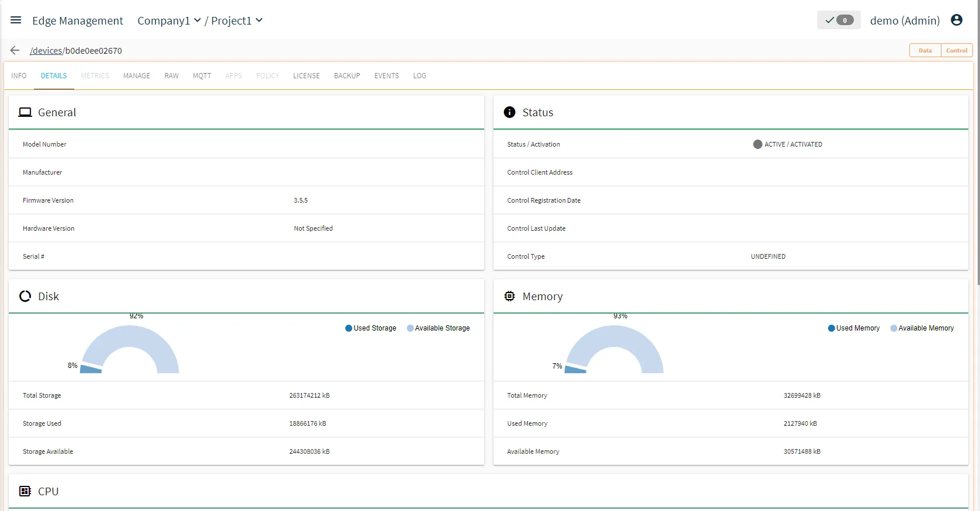Switch to the INFO tab
This screenshot has height=511, width=980.
[x=19, y=76]
